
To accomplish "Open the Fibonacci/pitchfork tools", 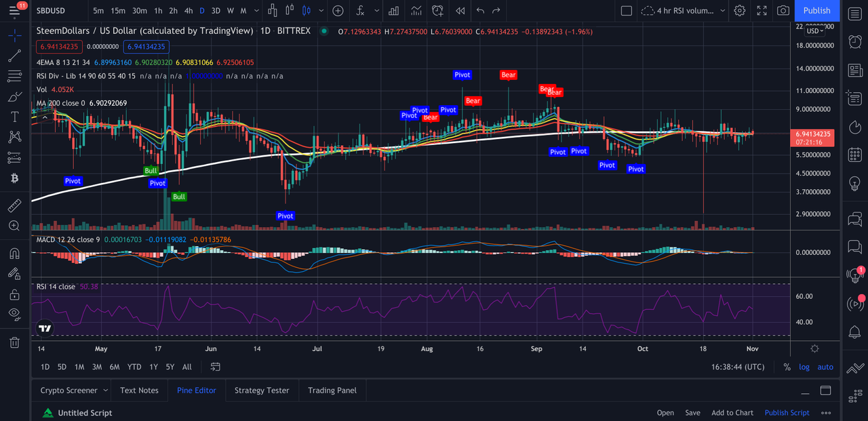I will click(x=14, y=77).
